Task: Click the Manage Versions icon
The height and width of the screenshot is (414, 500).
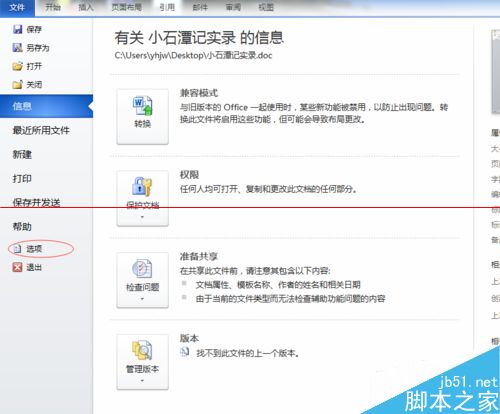Action: pyautogui.click(x=142, y=350)
